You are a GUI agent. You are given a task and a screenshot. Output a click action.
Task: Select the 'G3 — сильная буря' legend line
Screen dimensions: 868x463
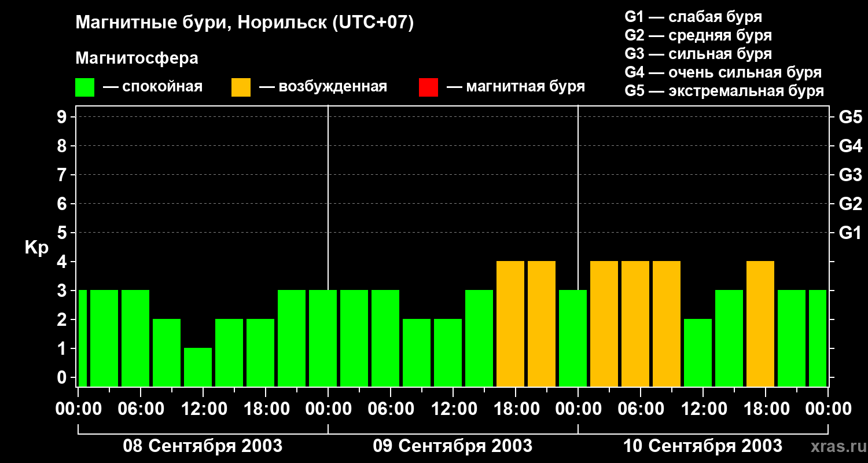tap(698, 54)
